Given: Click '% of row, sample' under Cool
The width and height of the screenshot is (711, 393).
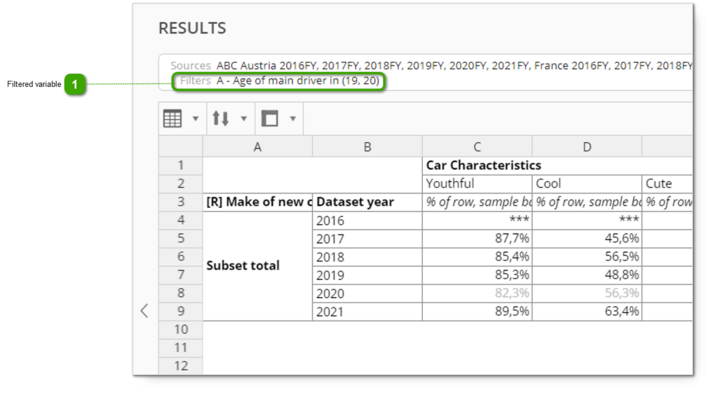Looking at the screenshot, I should coord(587,202).
